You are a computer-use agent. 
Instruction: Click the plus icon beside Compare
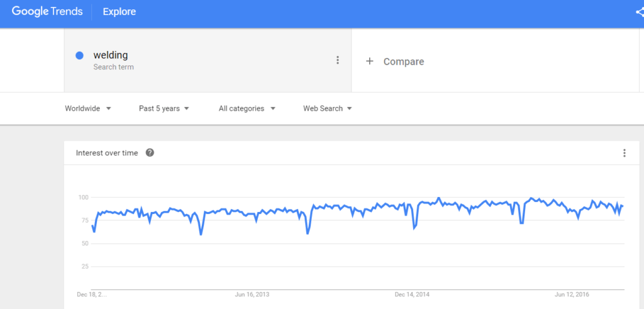click(370, 61)
